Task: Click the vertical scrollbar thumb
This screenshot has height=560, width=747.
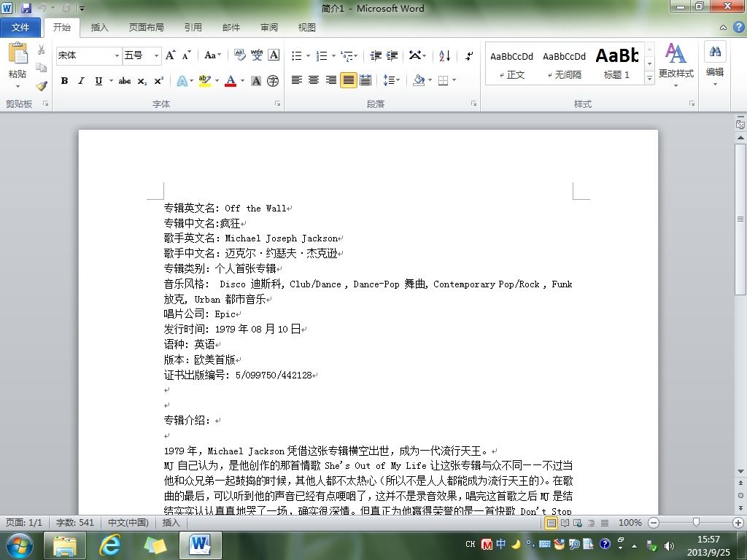Action: click(740, 219)
